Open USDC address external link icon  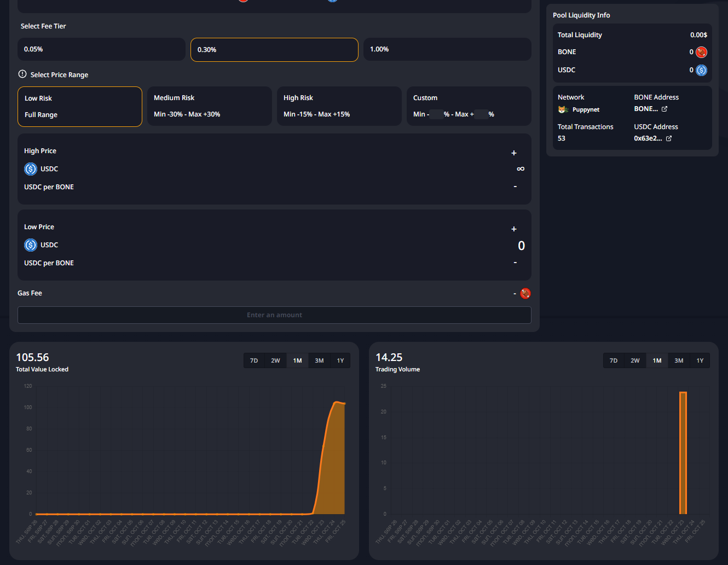668,138
